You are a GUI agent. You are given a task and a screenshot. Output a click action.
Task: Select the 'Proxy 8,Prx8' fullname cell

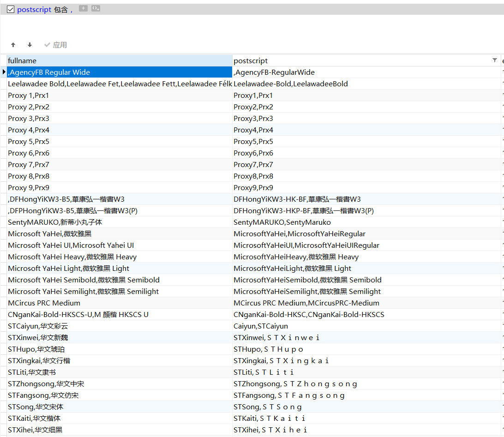(119, 176)
